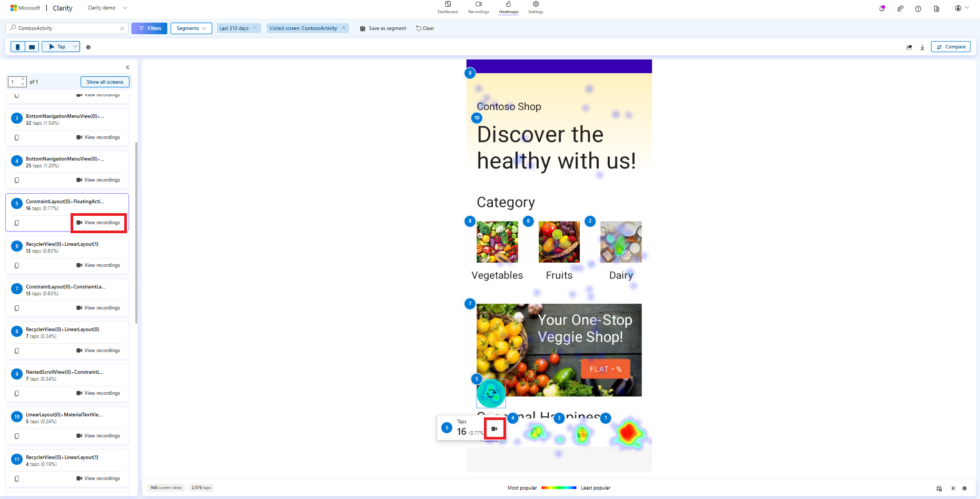View recordings for element 3 BottomNavigationMenuView
Image resolution: width=980 pixels, height=499 pixels.
click(x=98, y=137)
